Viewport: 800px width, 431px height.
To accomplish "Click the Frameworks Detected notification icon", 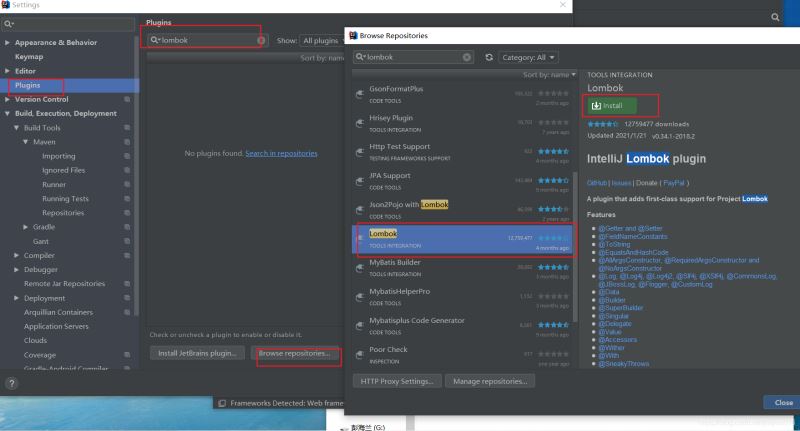I will [x=222, y=403].
